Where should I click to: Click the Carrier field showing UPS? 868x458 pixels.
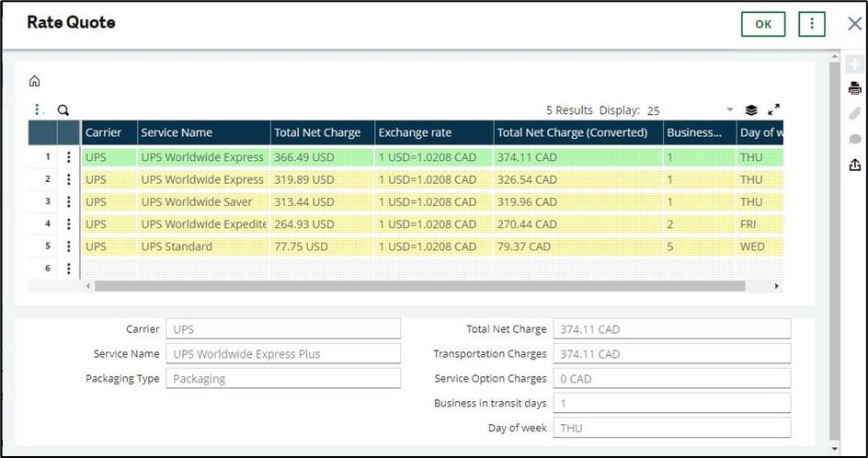click(283, 329)
